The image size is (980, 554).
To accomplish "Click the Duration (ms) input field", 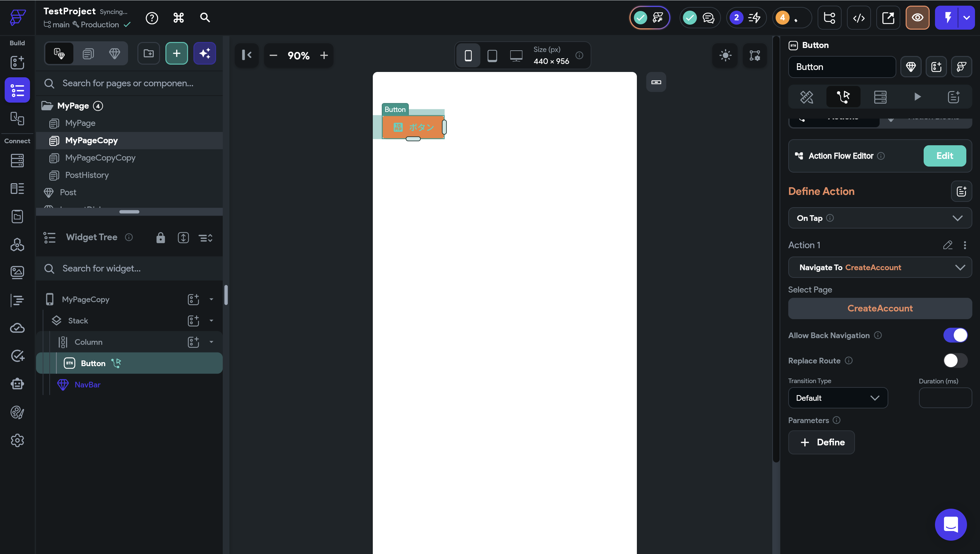I will click(x=945, y=398).
